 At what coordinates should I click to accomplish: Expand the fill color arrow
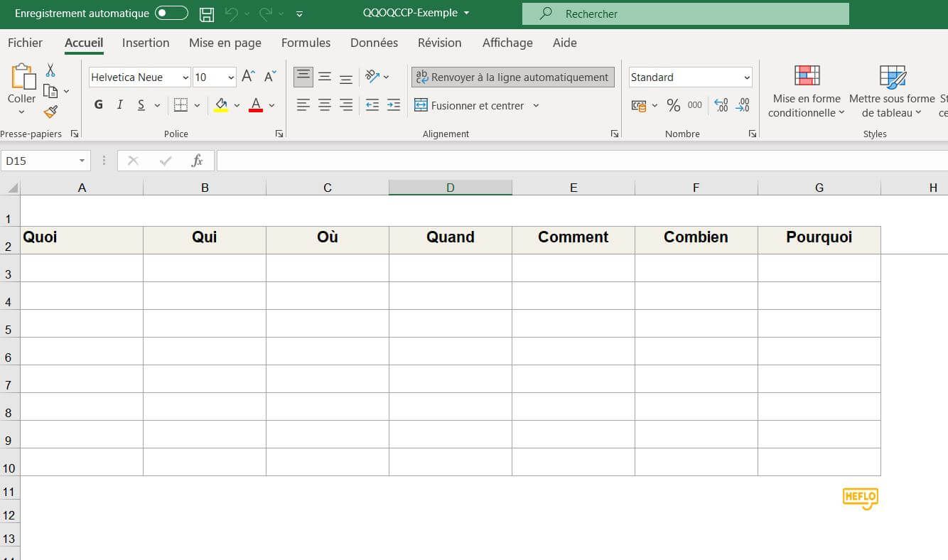tap(237, 105)
